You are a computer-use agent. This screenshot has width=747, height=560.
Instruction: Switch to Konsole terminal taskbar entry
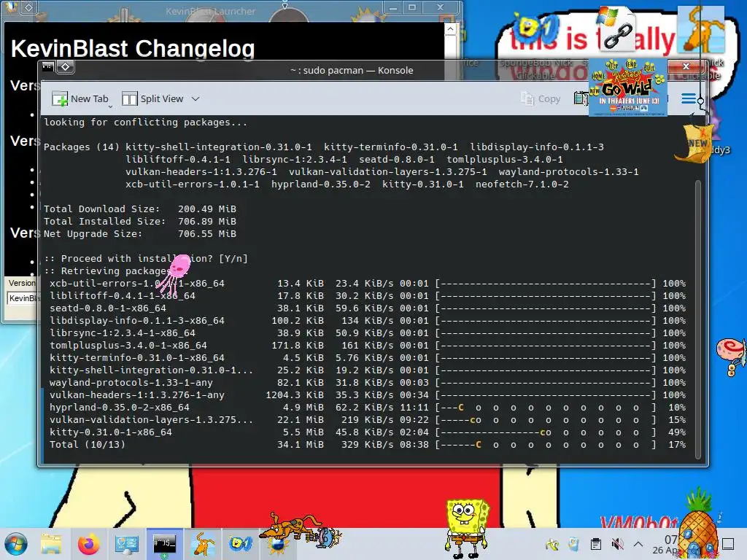164,544
